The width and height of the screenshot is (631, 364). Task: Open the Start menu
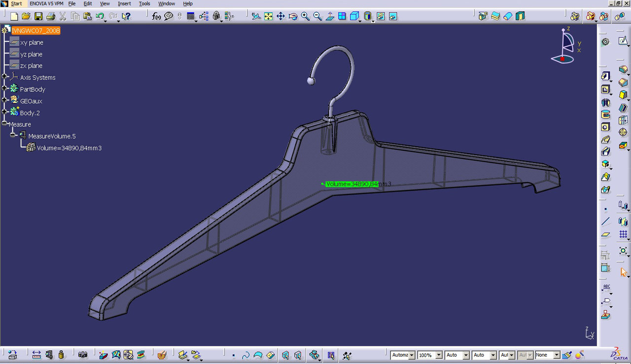[16, 3]
